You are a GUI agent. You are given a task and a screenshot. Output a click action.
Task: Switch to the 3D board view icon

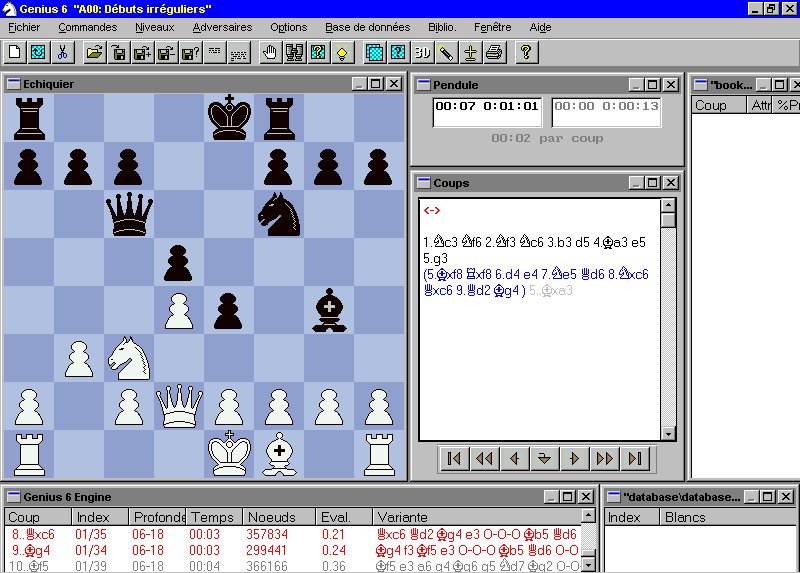422,52
